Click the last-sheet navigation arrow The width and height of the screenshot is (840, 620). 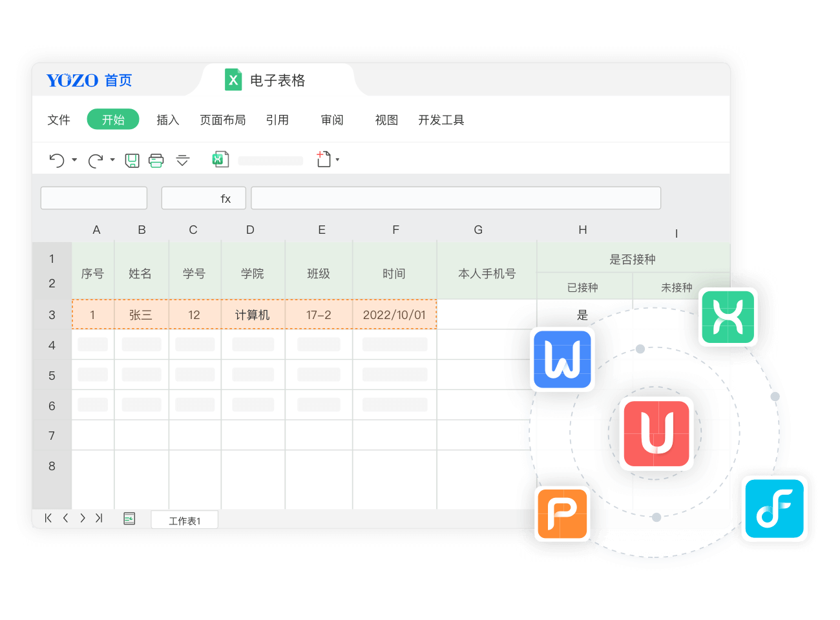coord(99,518)
